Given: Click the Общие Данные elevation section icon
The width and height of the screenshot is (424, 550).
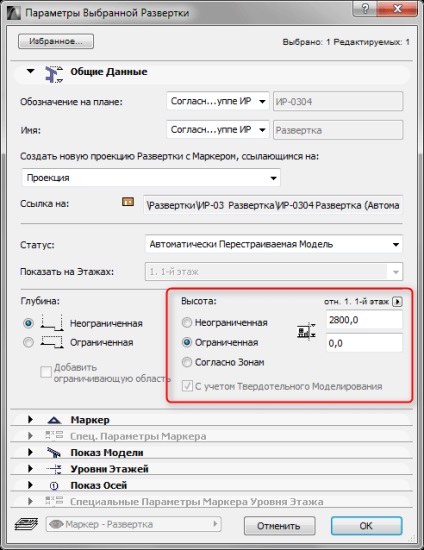Looking at the screenshot, I should (54, 74).
